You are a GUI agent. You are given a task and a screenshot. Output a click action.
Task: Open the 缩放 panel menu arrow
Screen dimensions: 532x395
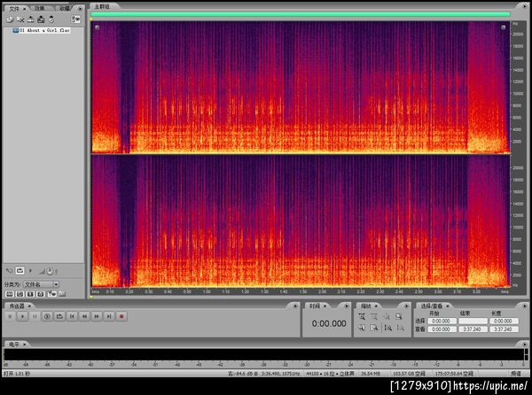click(406, 306)
